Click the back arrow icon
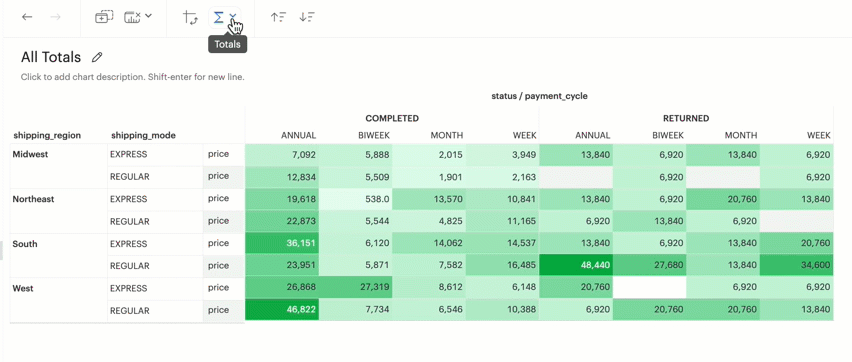Screen dimensions: 852x362 (x=27, y=17)
